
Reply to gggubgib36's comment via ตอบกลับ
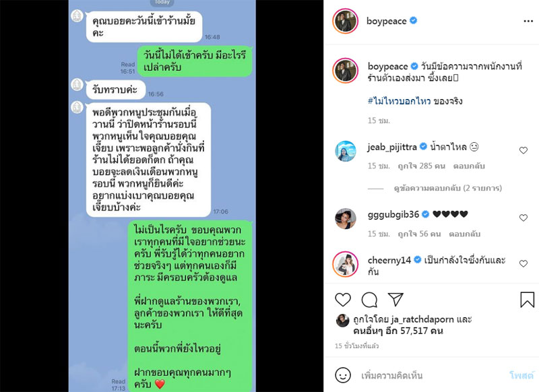pyautogui.click(x=465, y=234)
